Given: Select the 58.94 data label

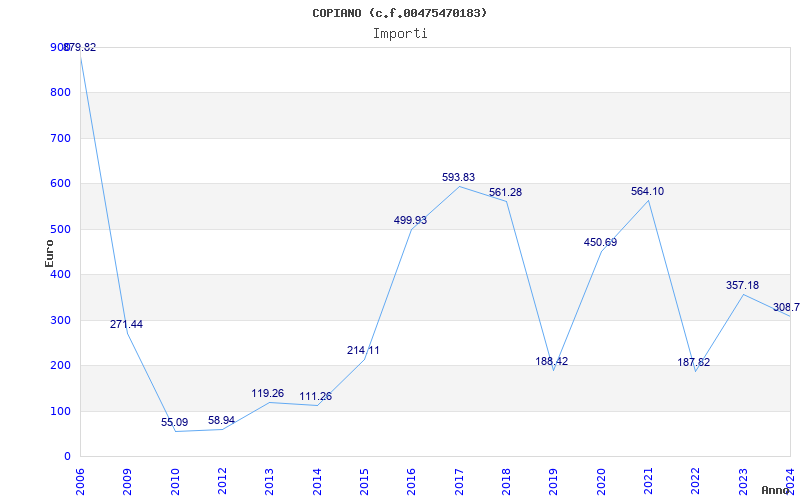Looking at the screenshot, I should [x=221, y=420].
